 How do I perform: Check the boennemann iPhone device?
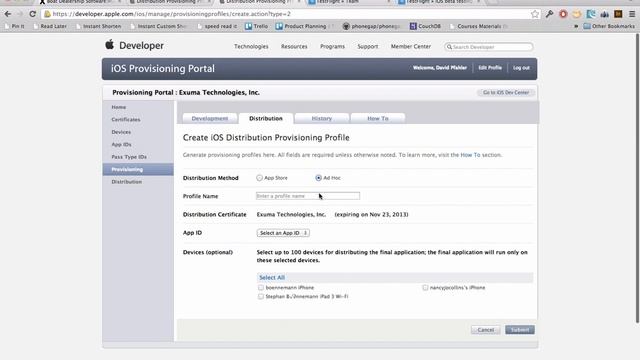[x=261, y=288]
